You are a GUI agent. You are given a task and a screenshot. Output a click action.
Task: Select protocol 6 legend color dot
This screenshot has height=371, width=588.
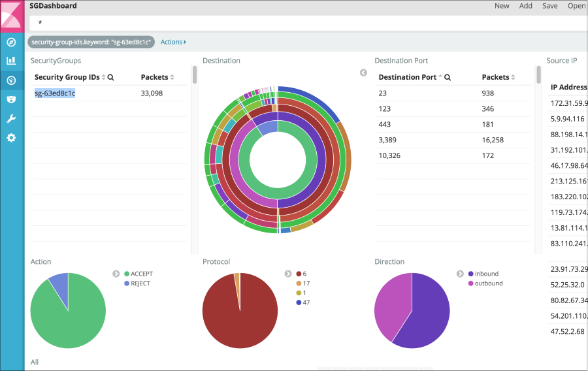[x=299, y=274]
